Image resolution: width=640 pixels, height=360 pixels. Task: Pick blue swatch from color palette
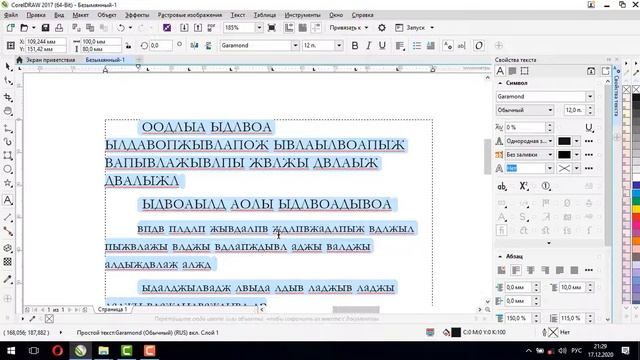(x=636, y=185)
